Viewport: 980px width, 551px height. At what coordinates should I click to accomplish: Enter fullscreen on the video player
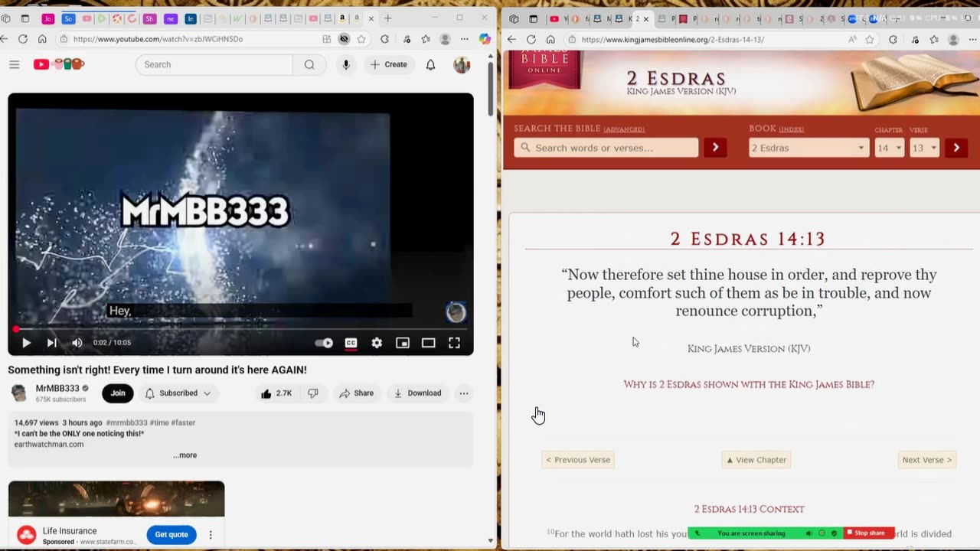point(454,343)
